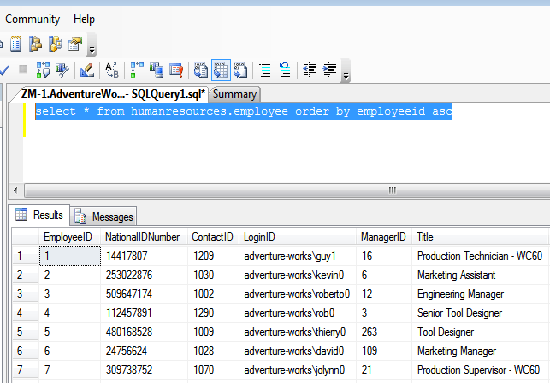
Task: Click the LoginID column header
Action: click(x=297, y=237)
